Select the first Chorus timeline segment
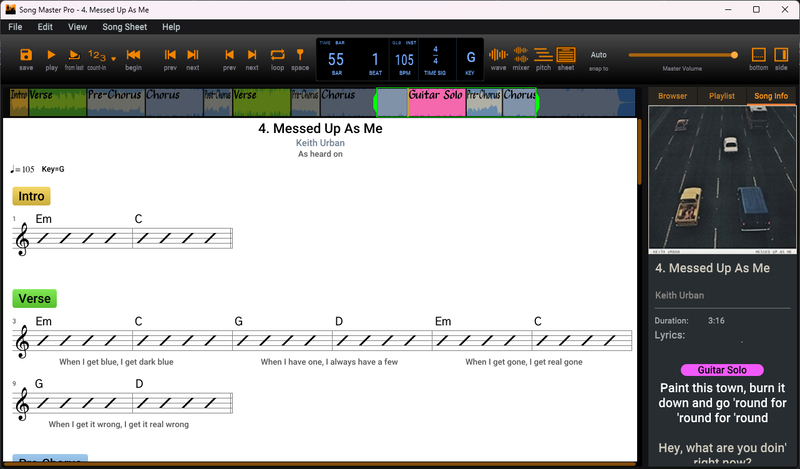The height and width of the screenshot is (469, 800). point(174,103)
